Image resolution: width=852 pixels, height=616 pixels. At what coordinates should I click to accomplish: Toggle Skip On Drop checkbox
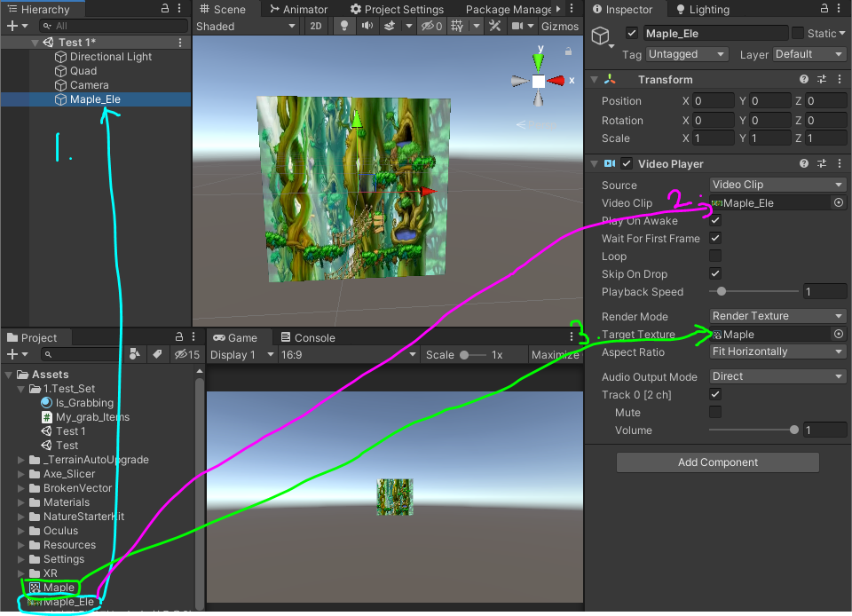(x=715, y=273)
